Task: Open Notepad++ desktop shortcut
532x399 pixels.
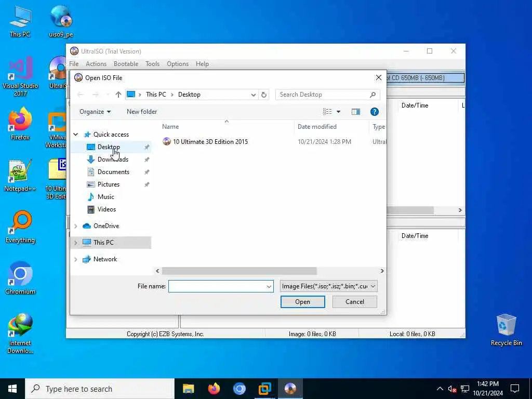Action: pyautogui.click(x=20, y=175)
